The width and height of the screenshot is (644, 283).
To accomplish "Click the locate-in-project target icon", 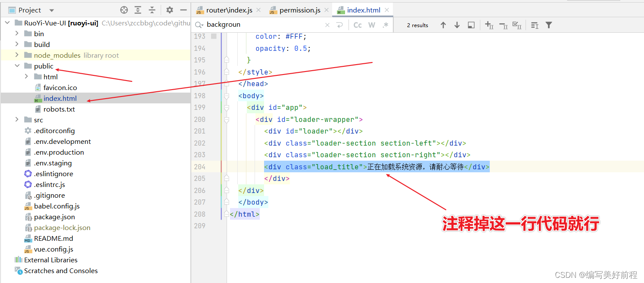I will click(124, 10).
